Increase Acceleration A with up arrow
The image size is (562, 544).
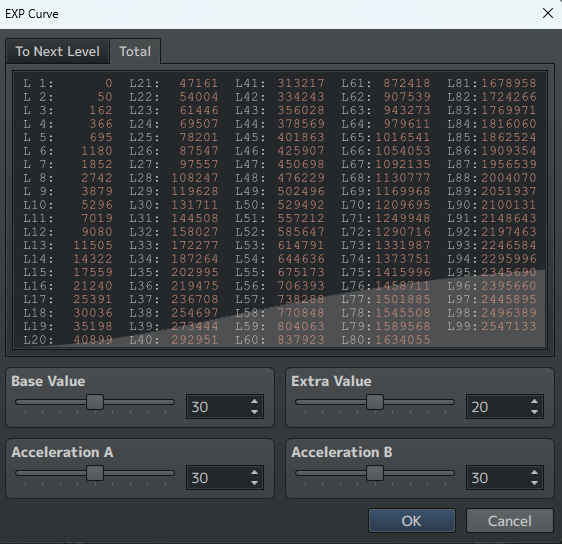pyautogui.click(x=254, y=472)
